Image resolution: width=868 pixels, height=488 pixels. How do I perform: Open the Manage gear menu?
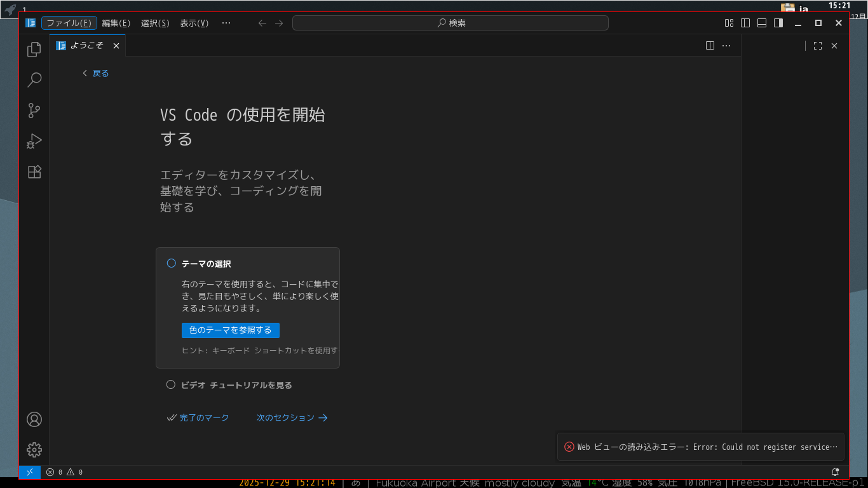coord(34,450)
